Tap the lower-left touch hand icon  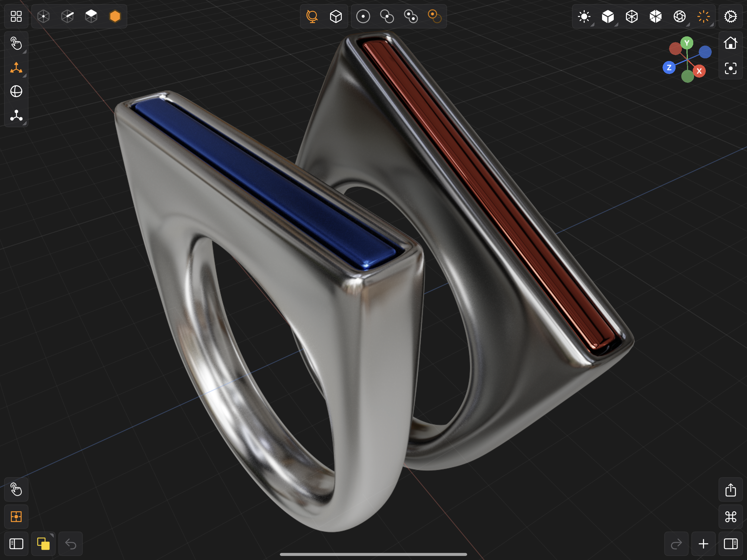16,489
